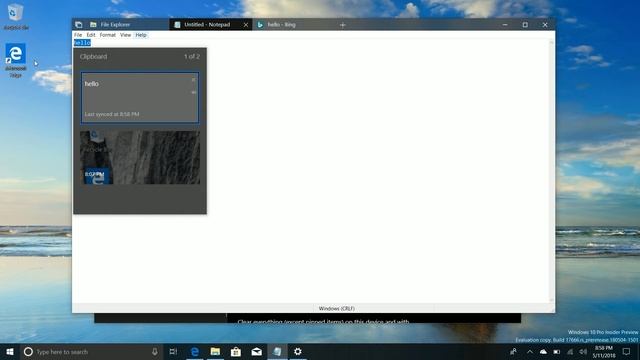
Task: Select the Microsoft Edge desktop shortcut
Action: click(x=16, y=60)
